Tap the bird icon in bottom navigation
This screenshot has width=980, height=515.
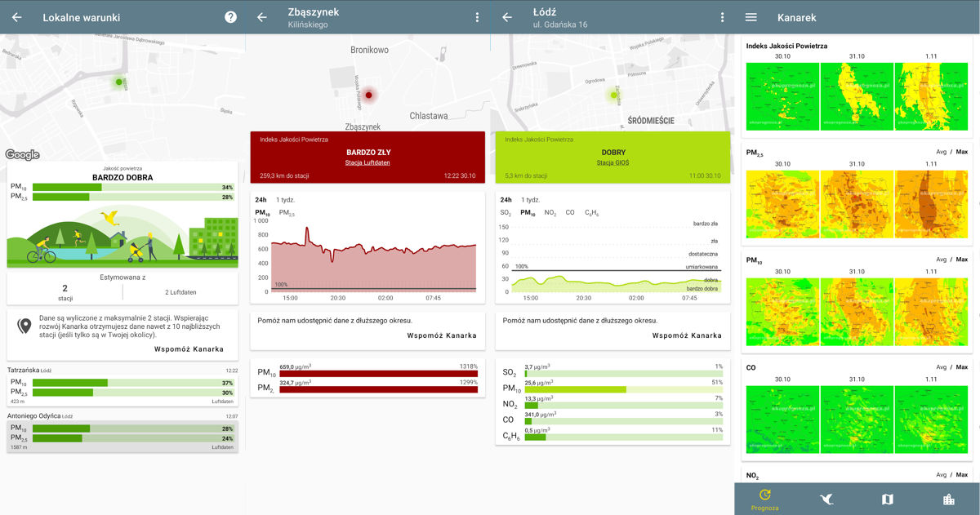click(826, 499)
